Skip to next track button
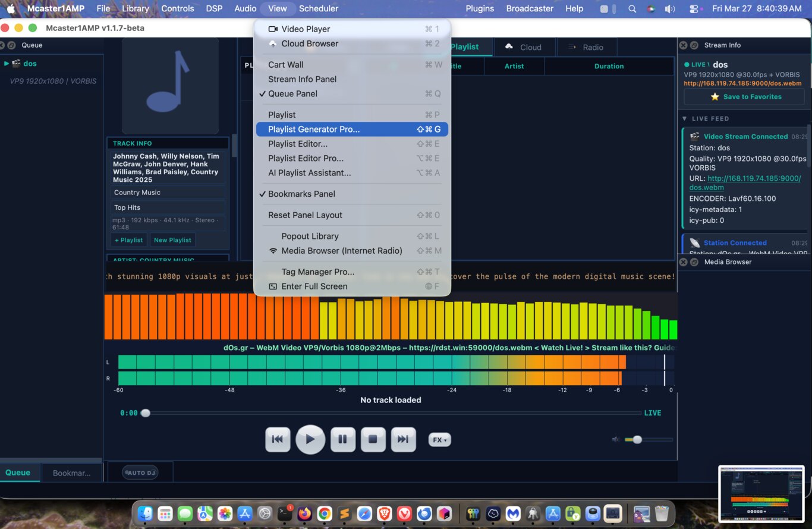Image resolution: width=812 pixels, height=529 pixels. pyautogui.click(x=403, y=439)
